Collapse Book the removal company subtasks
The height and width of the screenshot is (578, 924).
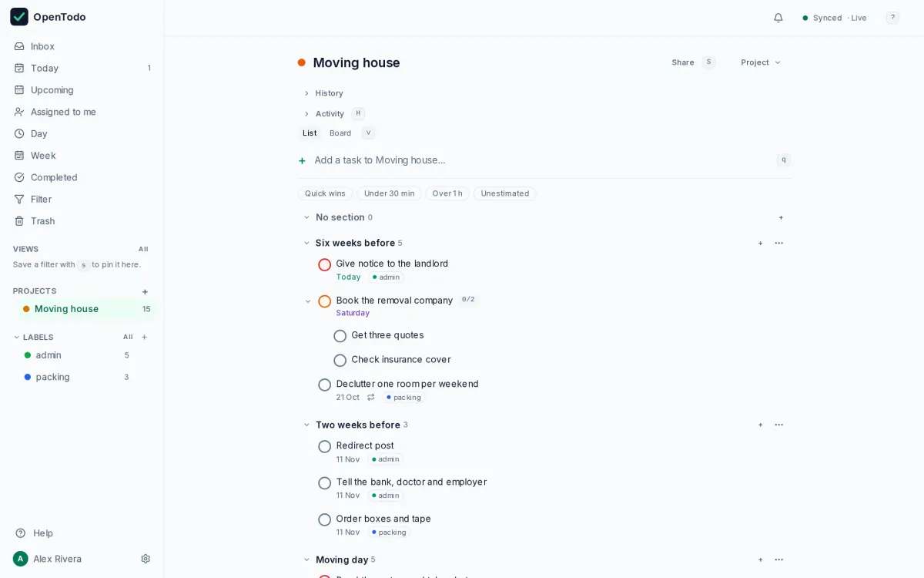tap(308, 301)
